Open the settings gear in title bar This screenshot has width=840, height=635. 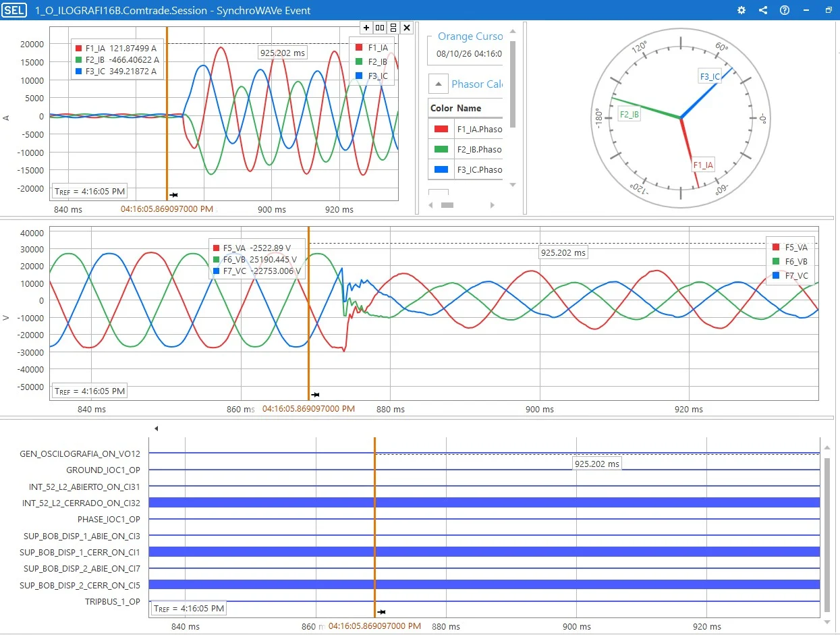pos(741,10)
